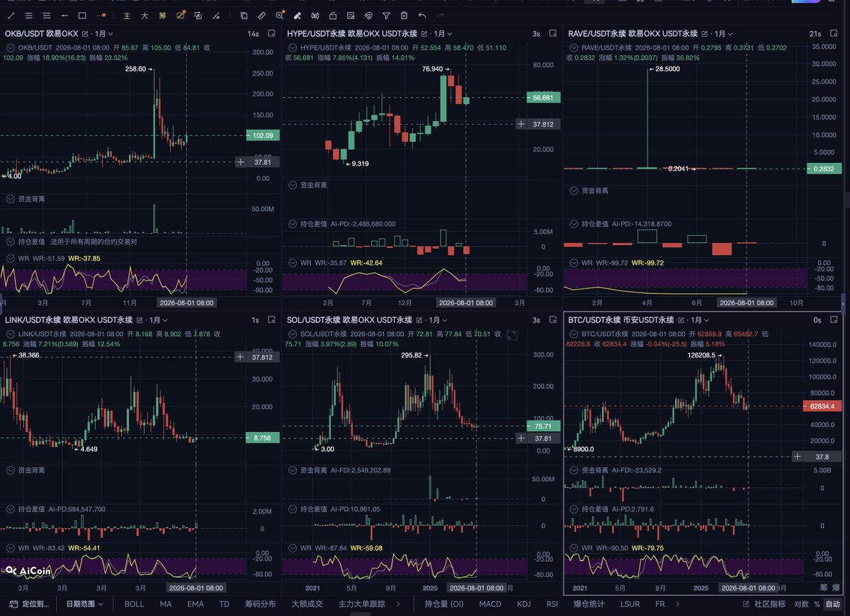Collapse the HYPE chart WR indicator
The image size is (850, 616).
point(293,263)
